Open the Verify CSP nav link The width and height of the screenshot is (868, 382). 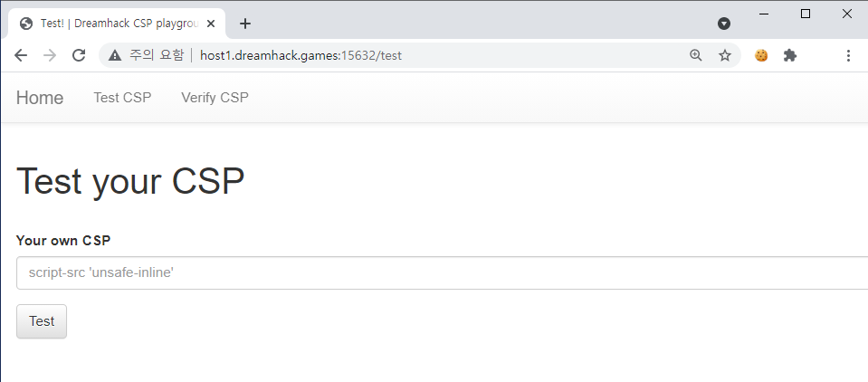pyautogui.click(x=215, y=98)
